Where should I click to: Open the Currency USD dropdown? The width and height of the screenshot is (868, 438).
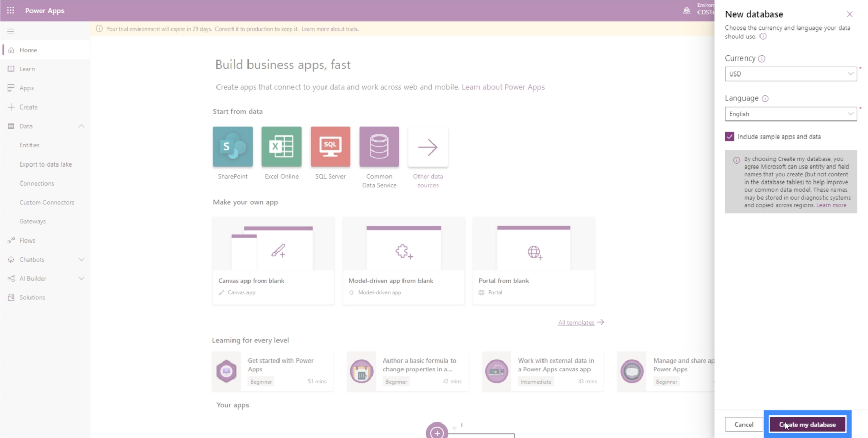[x=791, y=74]
